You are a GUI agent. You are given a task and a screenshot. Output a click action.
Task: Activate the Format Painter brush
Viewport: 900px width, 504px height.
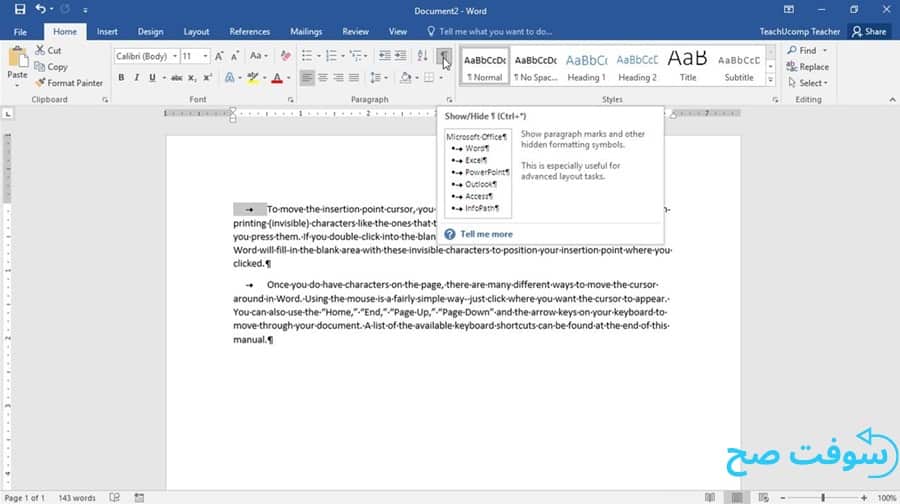69,83
